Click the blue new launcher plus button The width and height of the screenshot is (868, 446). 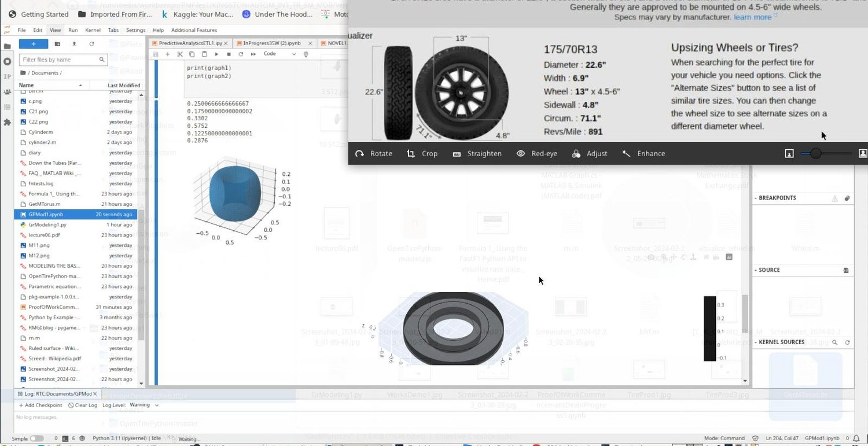pyautogui.click(x=34, y=43)
